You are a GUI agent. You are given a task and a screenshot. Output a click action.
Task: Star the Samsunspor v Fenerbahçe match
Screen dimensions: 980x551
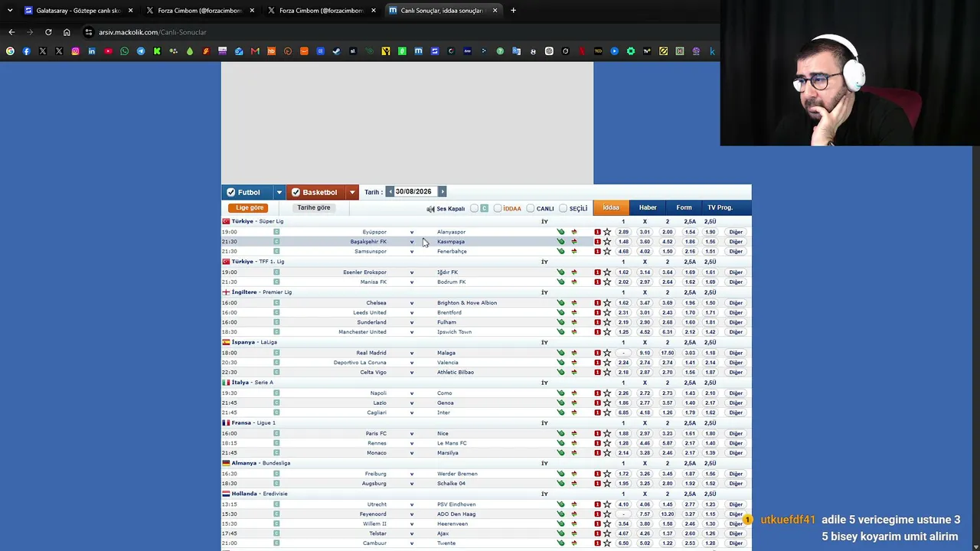tap(607, 251)
